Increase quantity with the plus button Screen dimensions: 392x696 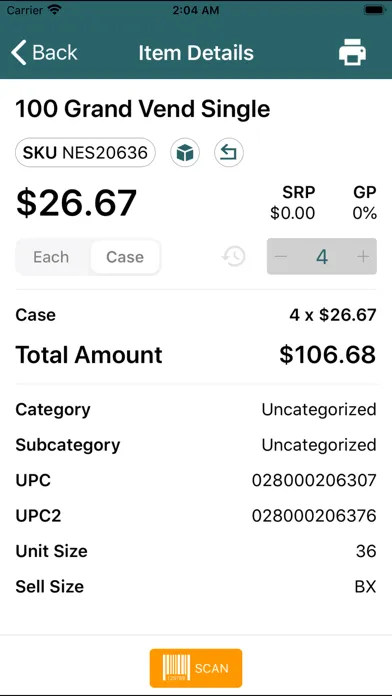363,257
